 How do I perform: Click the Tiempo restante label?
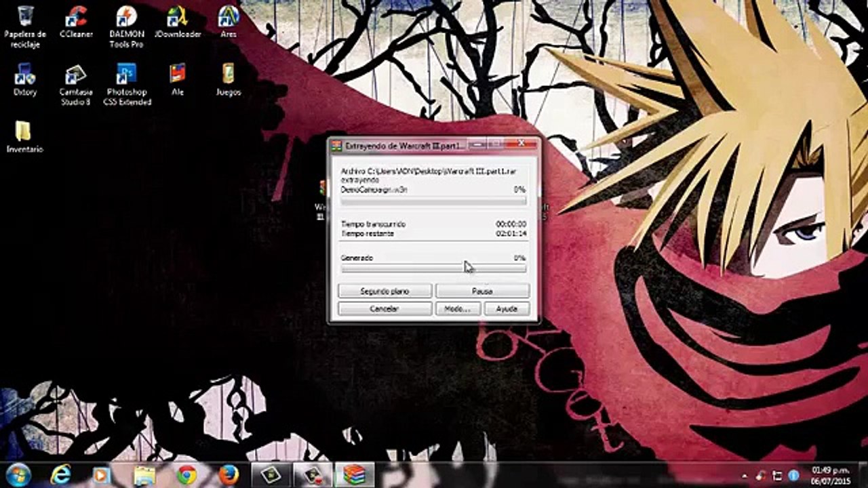click(x=368, y=233)
